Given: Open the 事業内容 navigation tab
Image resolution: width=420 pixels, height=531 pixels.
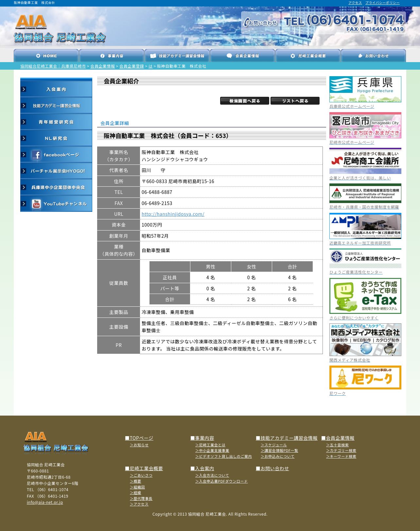Looking at the screenshot, I should 112,56.
